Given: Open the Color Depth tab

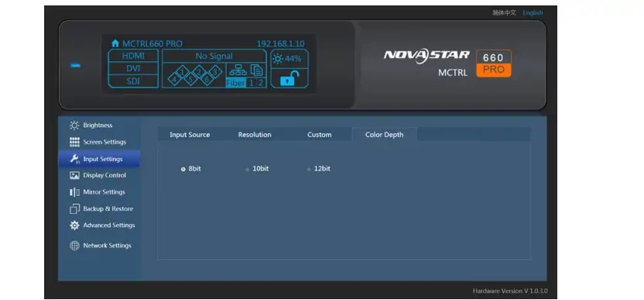Looking at the screenshot, I should coord(385,135).
